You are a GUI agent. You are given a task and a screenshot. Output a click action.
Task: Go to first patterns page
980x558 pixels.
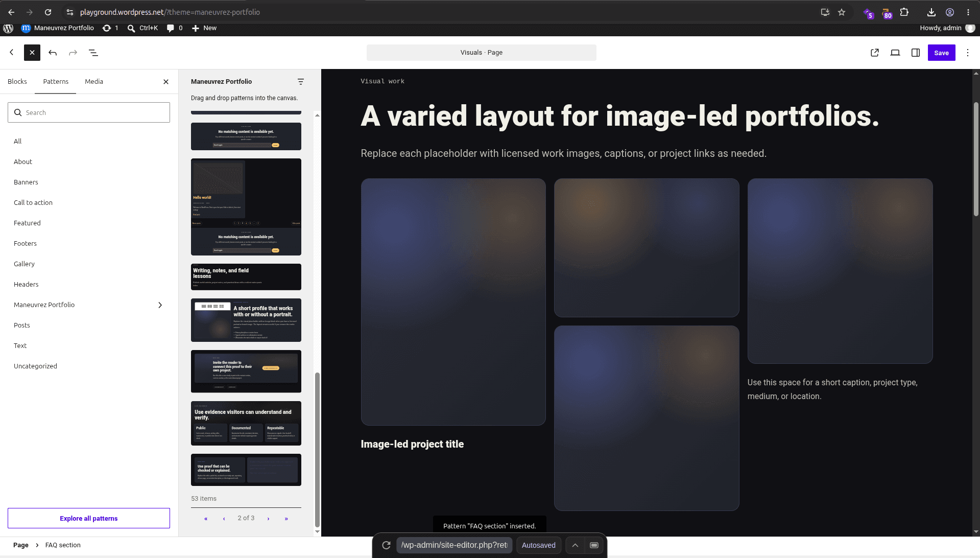[x=206, y=519]
